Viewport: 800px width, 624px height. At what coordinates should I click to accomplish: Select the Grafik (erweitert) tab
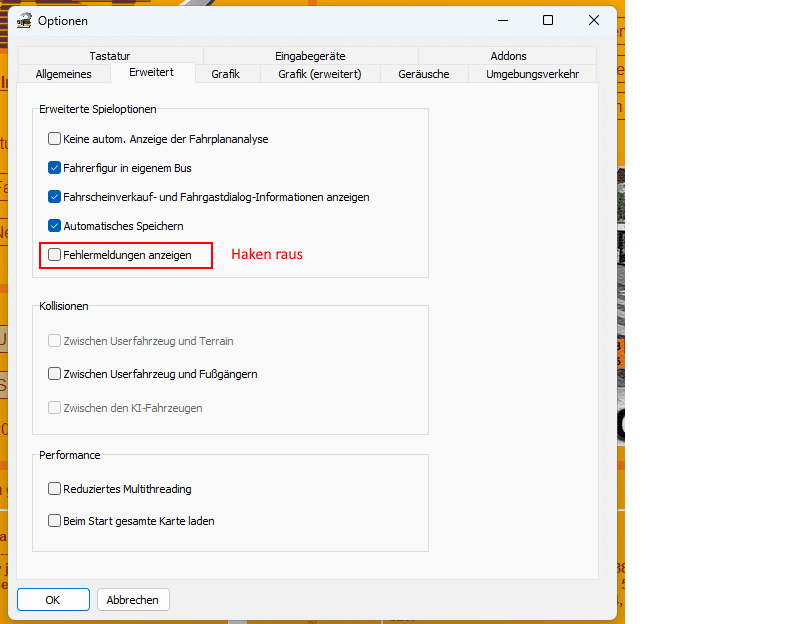313,74
